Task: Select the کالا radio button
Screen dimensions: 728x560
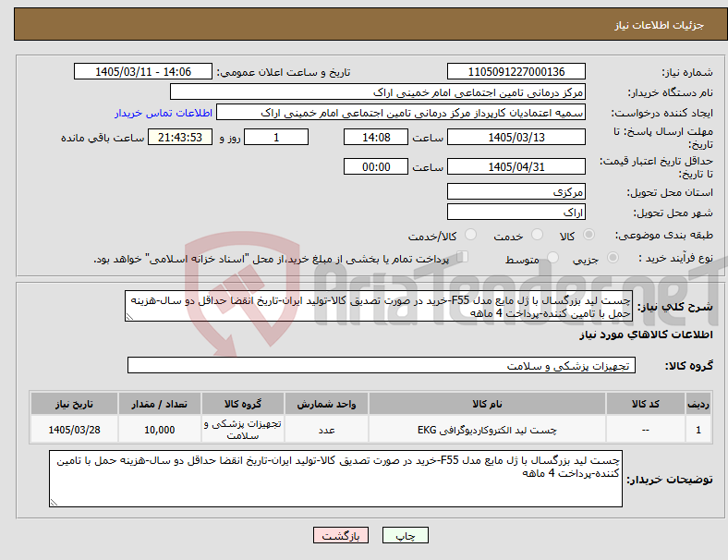Action: tap(588, 235)
